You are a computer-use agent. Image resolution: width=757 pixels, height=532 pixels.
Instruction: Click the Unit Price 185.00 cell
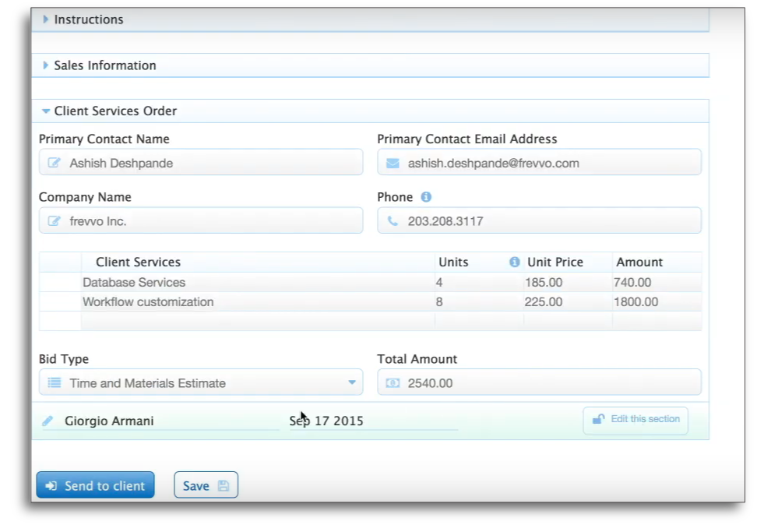coord(568,283)
